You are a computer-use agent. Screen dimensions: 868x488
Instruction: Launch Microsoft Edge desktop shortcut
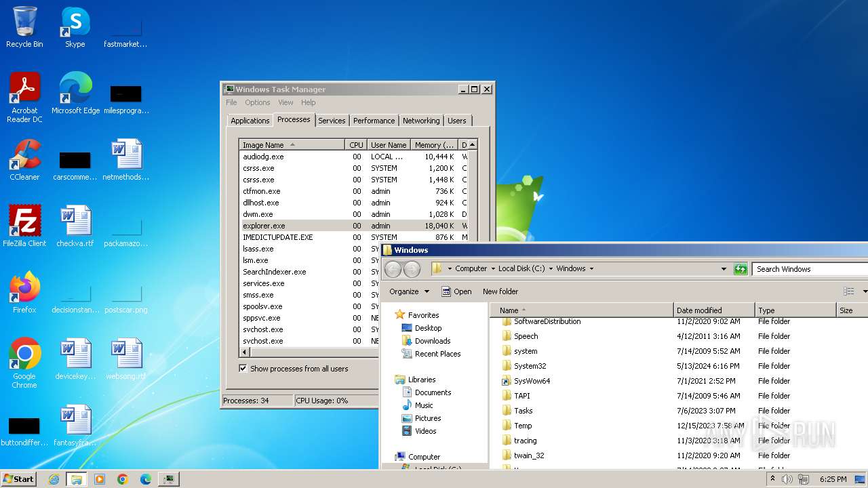[75, 94]
